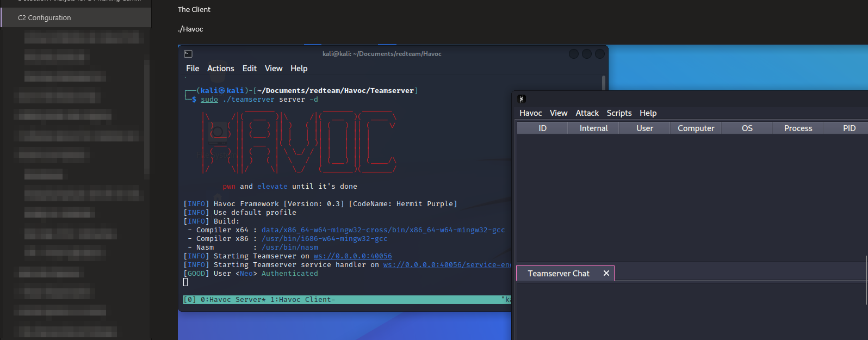Click the terminal window scrollbar
The height and width of the screenshot is (340, 868).
click(604, 83)
